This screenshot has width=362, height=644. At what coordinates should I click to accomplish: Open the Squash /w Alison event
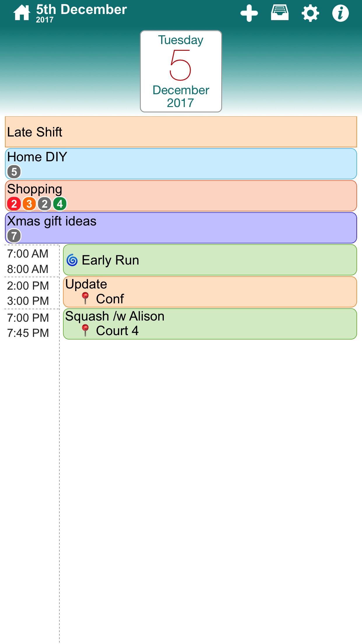(210, 324)
